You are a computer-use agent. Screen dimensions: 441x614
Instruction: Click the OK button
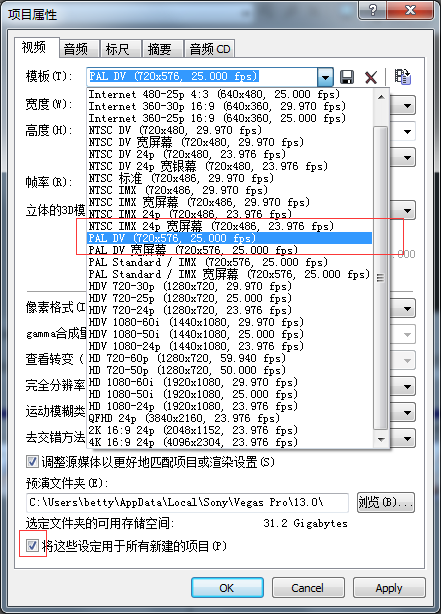coord(227,588)
